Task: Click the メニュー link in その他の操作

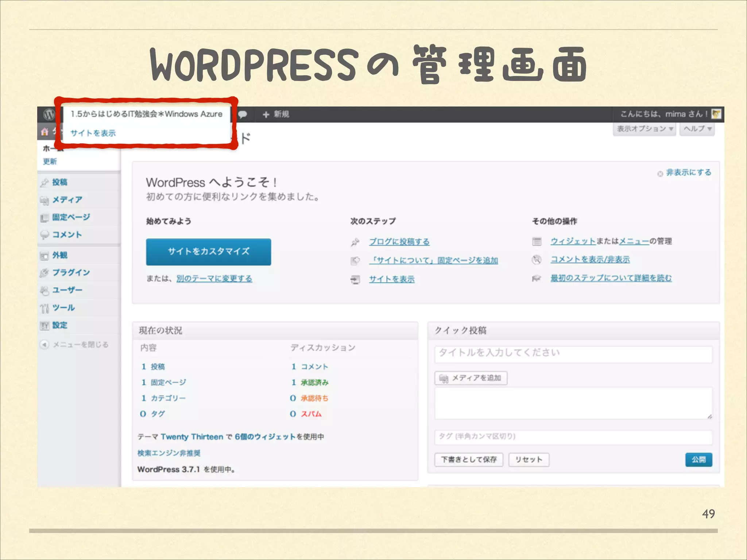Action: click(634, 241)
